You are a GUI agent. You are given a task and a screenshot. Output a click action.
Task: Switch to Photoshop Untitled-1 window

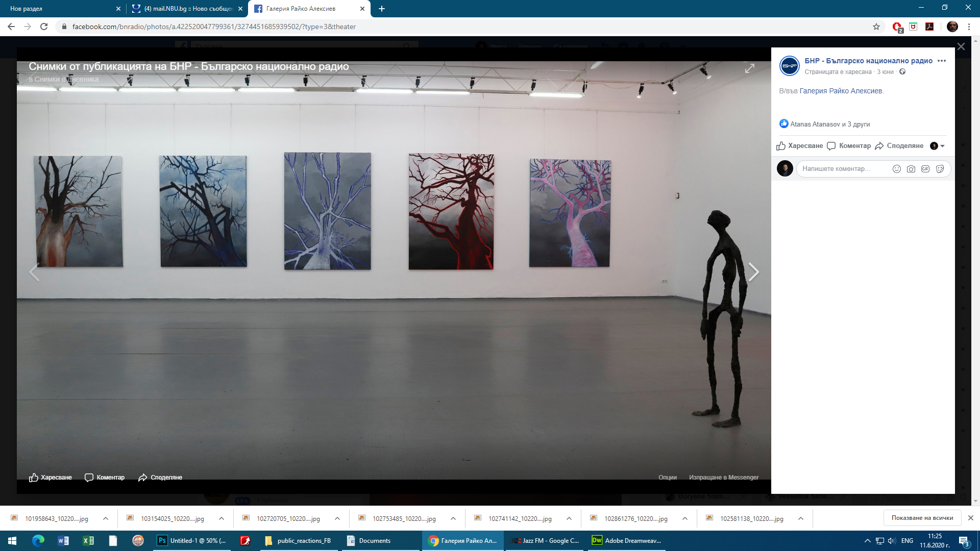(x=192, y=541)
